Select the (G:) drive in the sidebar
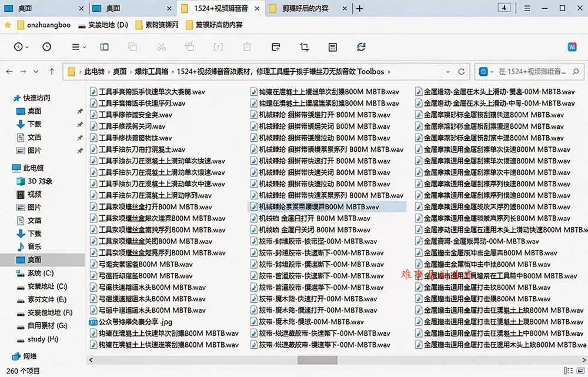The width and height of the screenshot is (588, 377). tap(42, 326)
